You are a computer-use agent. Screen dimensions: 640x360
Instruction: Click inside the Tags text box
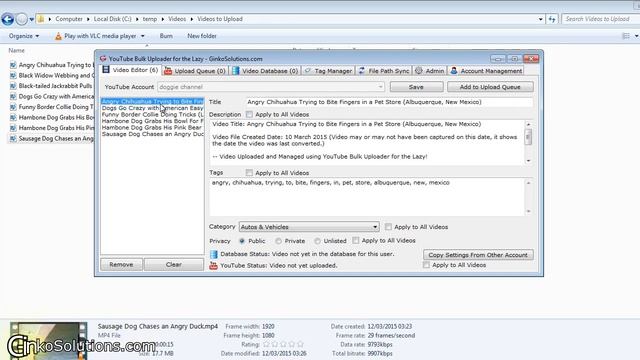coord(367,197)
